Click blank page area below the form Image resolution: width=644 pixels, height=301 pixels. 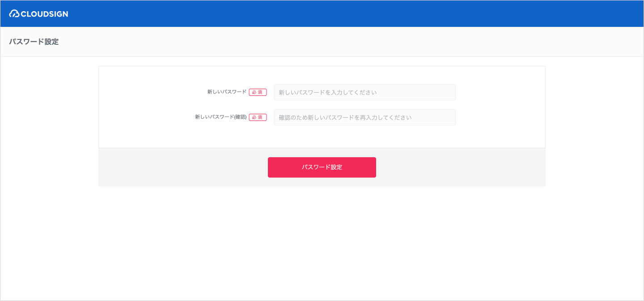point(322,242)
